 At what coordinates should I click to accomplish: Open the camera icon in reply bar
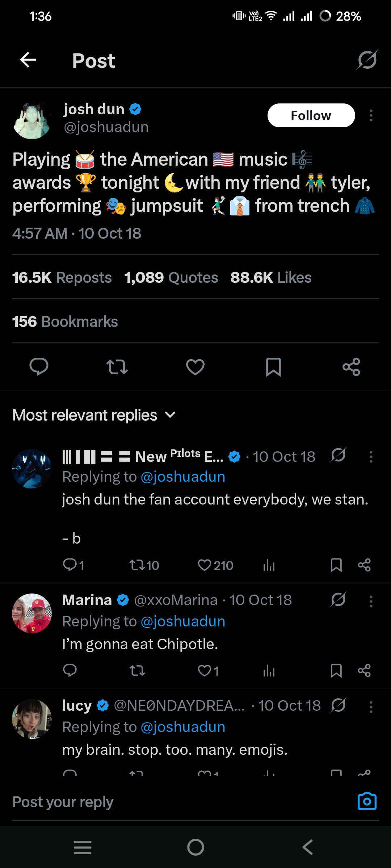click(x=367, y=801)
